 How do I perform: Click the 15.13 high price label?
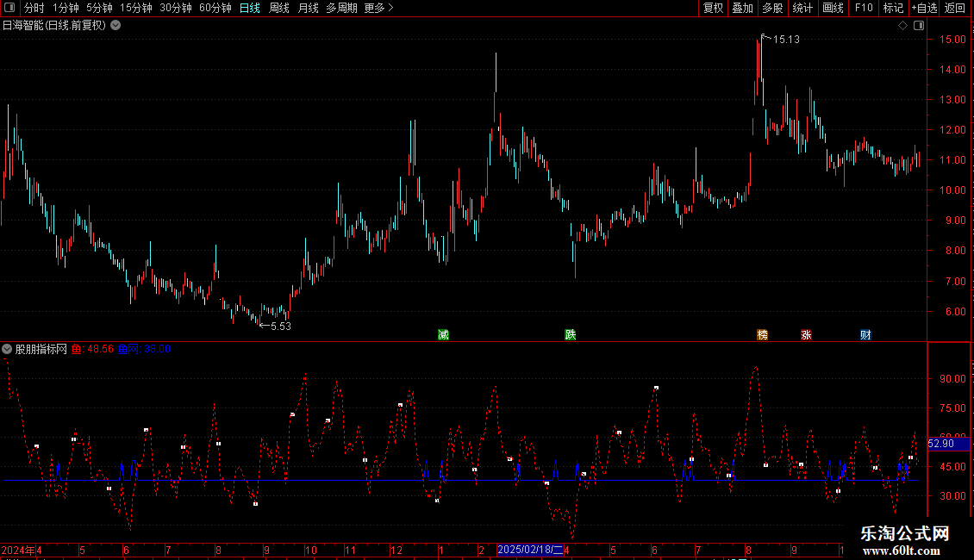click(786, 39)
